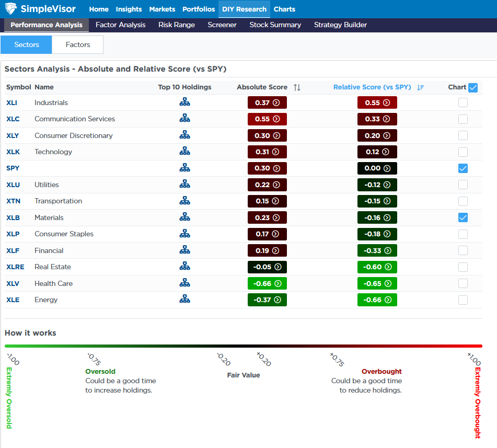
Task: View Top 10 Holdings for XLE Energy
Action: coord(184,300)
